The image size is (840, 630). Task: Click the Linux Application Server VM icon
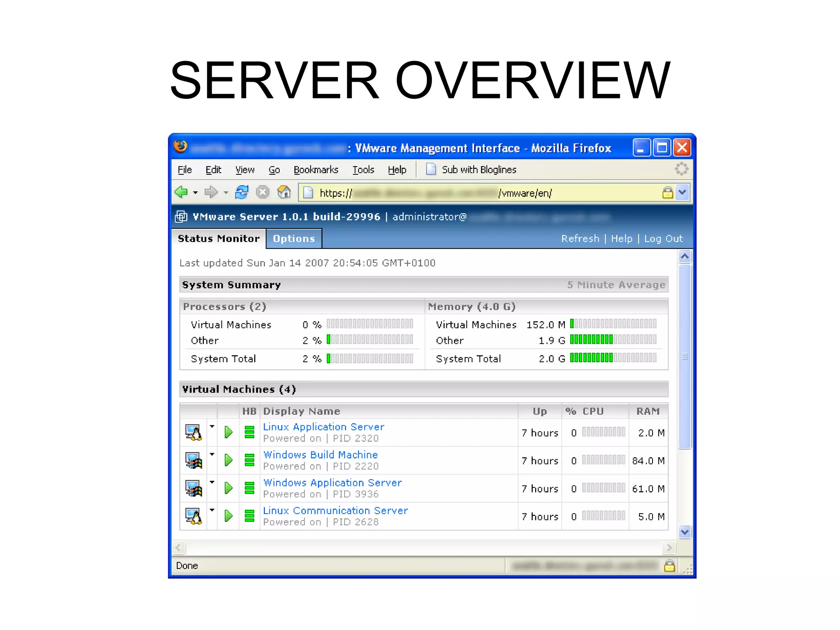[194, 432]
